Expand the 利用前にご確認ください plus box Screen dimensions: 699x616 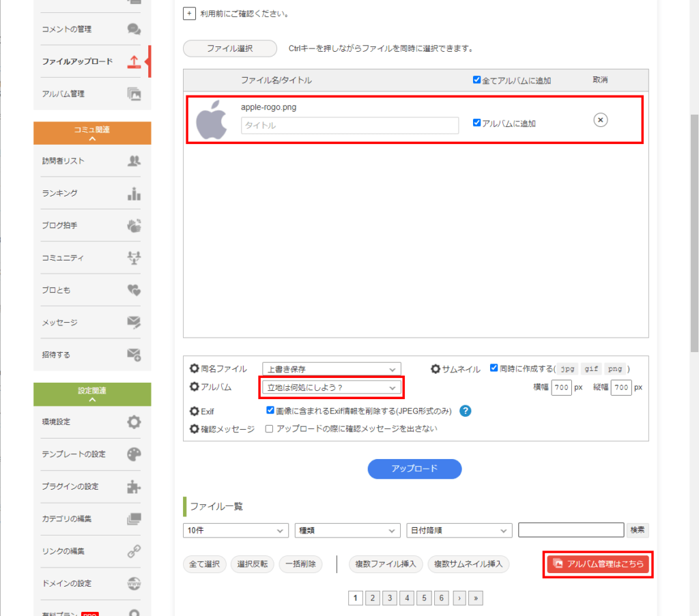[x=190, y=14]
